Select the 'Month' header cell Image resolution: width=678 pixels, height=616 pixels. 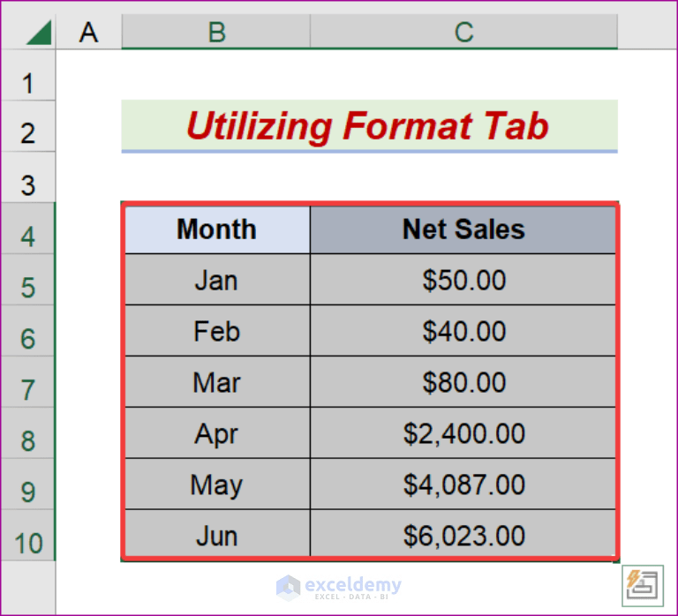click(216, 229)
